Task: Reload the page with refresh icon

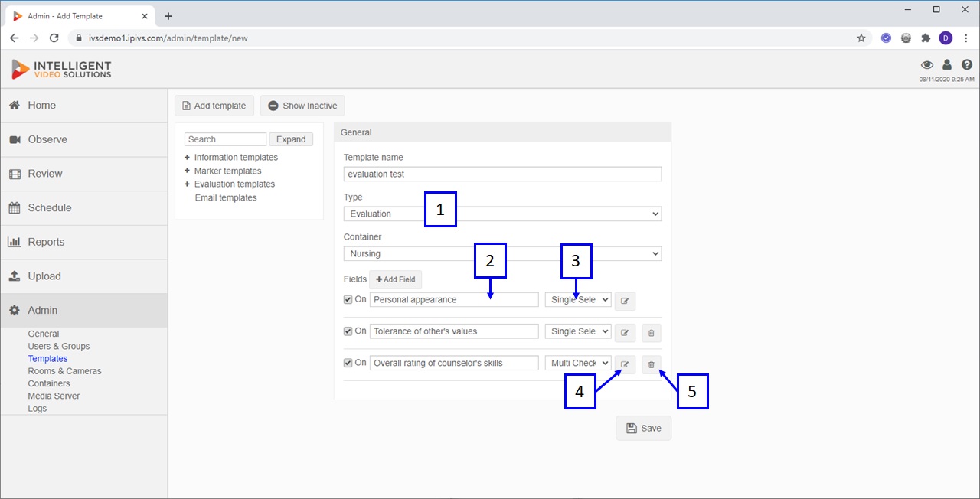Action: coord(54,38)
